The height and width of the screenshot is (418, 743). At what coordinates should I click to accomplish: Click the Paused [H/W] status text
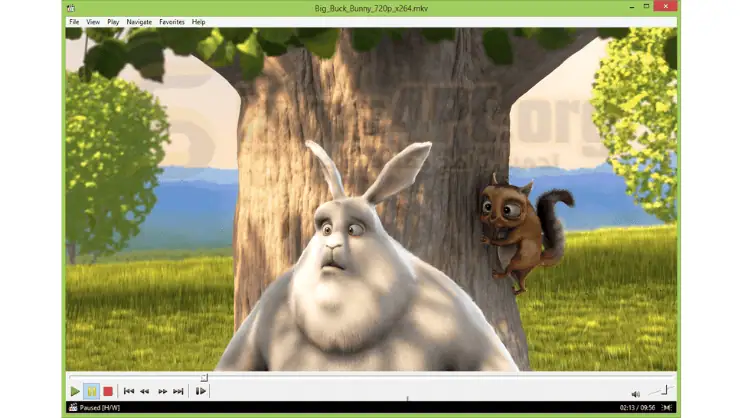[x=100, y=408]
